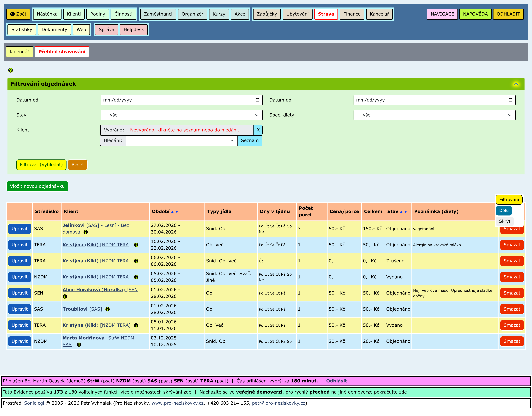This screenshot has height=416, width=532.
Task: Sort Stav column descending arrow
Action: pos(406,212)
